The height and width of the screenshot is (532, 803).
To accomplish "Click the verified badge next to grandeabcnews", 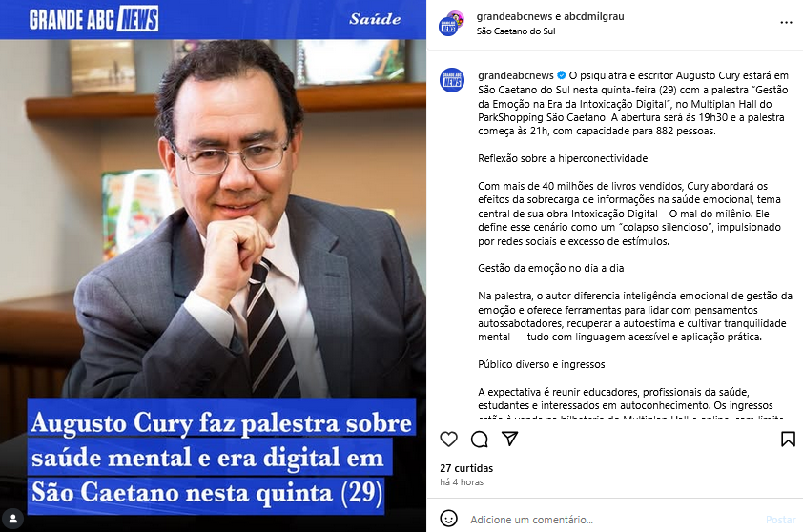I will (x=562, y=75).
